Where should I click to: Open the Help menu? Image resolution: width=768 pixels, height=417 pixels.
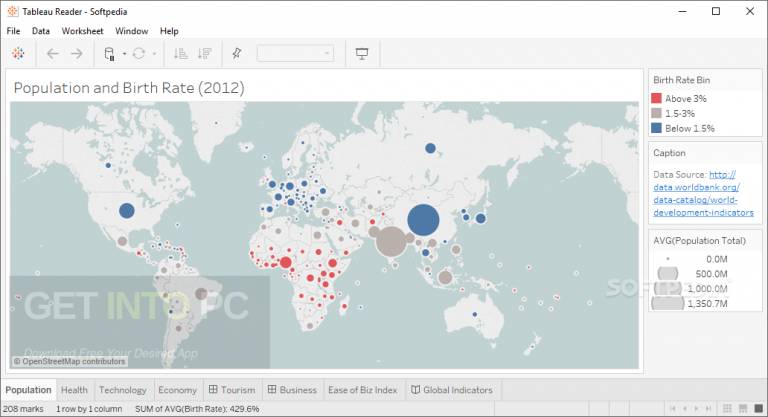169,31
